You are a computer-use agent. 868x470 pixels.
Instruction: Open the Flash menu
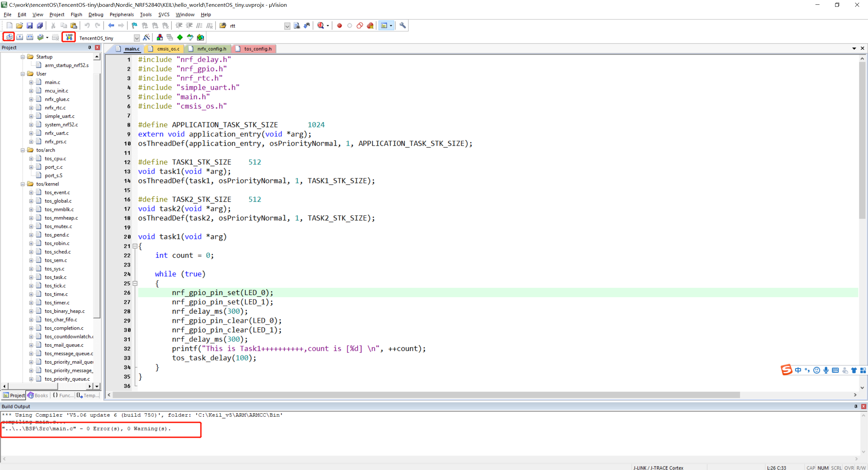tap(76, 15)
